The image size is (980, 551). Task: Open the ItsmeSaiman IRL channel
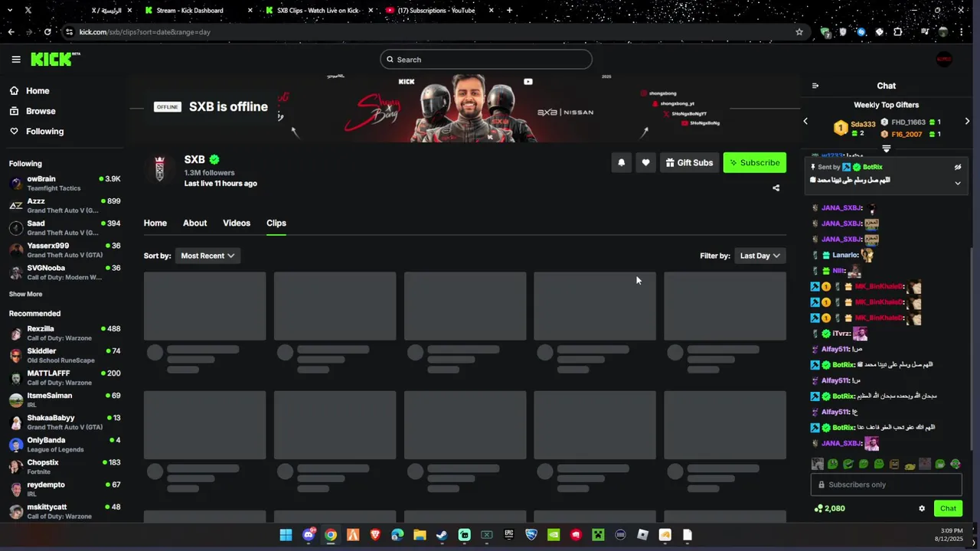pyautogui.click(x=65, y=399)
